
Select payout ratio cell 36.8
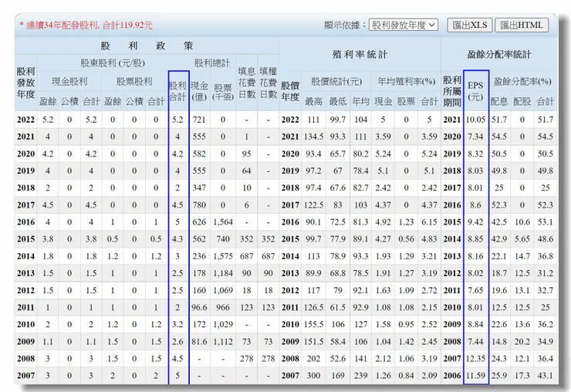coord(545,256)
